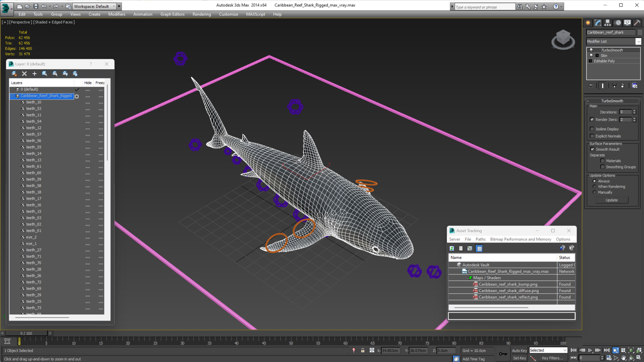Screen dimensions: 644x362
Task: Enable Separate by Smoothing Groups checkbox
Action: click(602, 167)
